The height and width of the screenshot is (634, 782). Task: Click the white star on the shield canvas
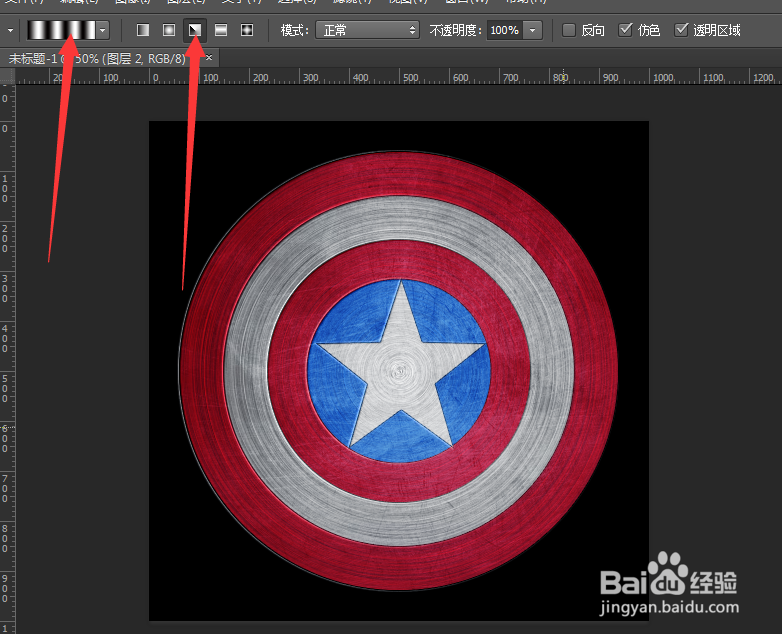(400, 368)
